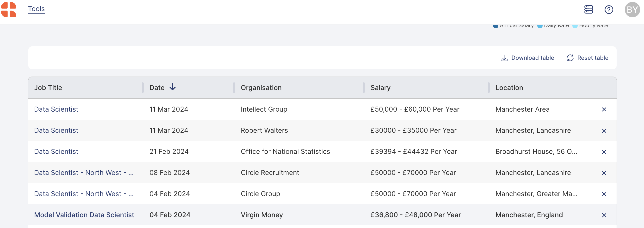Open Circle Group Data Scientist job link
The height and width of the screenshot is (228, 644).
[84, 194]
